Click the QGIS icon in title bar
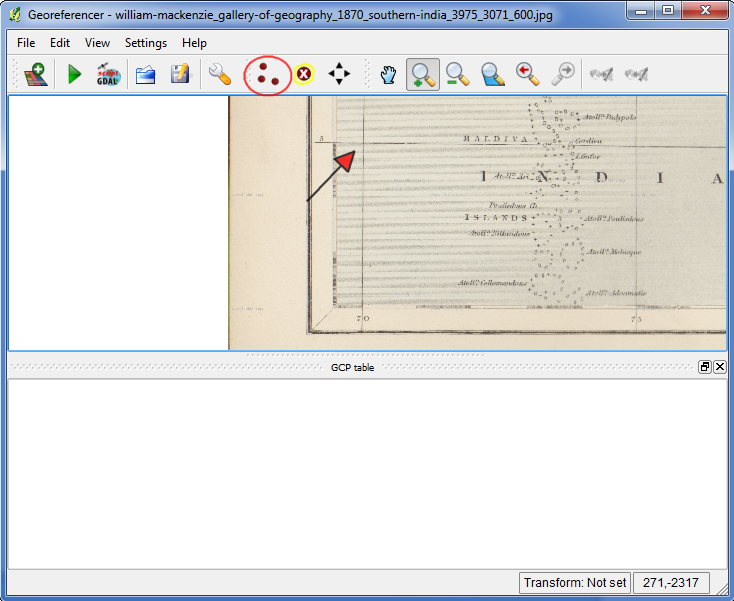The width and height of the screenshot is (734, 601). tap(15, 15)
